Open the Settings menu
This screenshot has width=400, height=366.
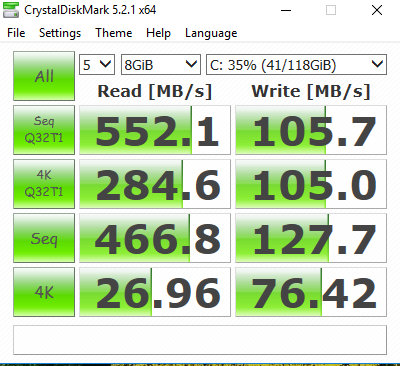pyautogui.click(x=60, y=33)
